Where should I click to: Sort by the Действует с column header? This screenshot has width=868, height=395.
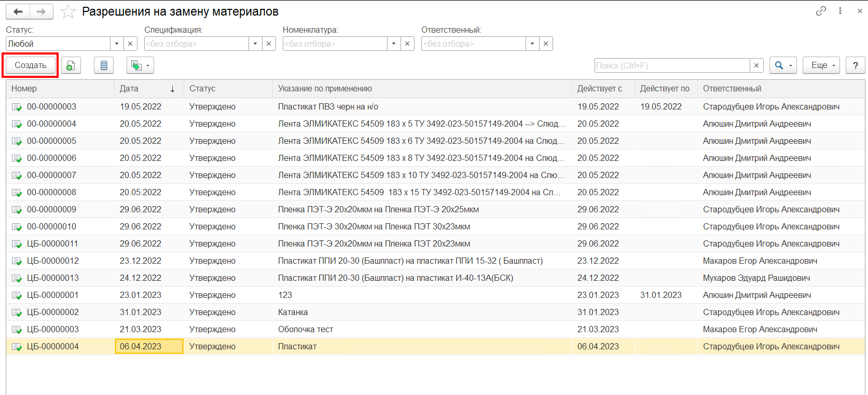[x=603, y=89]
